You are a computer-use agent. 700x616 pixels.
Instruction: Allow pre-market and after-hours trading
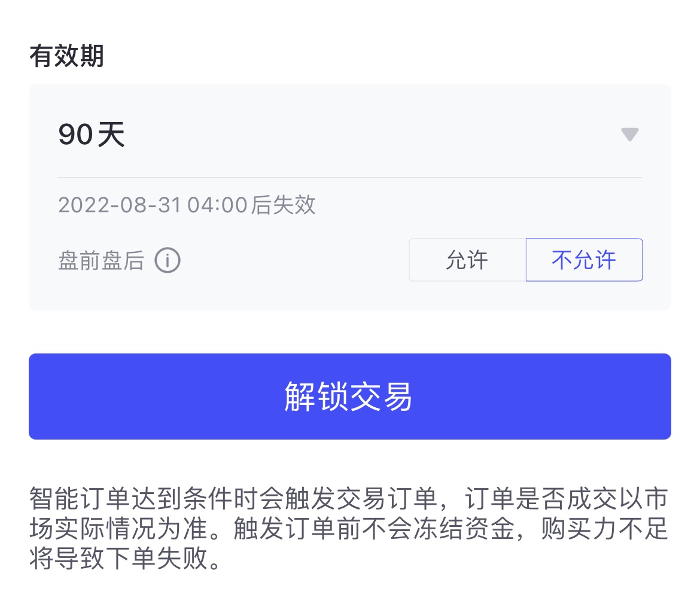tap(467, 260)
